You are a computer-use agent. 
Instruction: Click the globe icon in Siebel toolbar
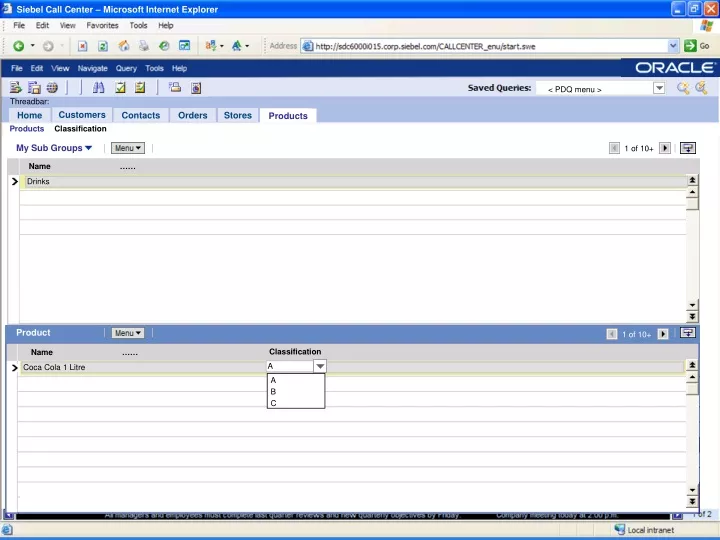(x=52, y=87)
